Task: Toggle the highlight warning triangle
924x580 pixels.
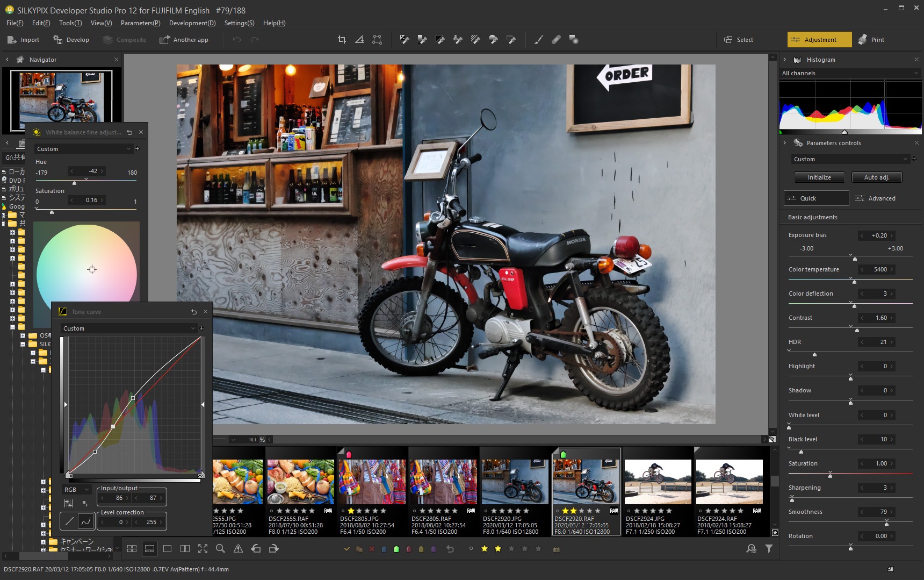Action: pyautogui.click(x=238, y=548)
